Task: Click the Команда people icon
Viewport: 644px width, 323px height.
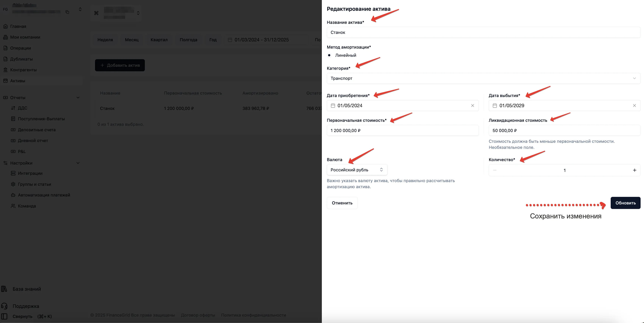Action: (x=13, y=206)
